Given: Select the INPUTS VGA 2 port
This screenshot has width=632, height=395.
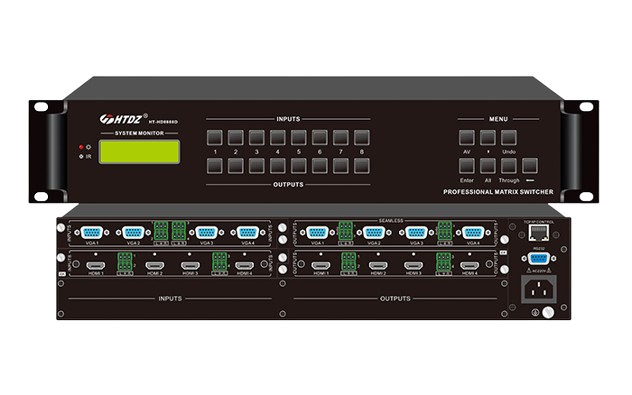Looking at the screenshot, I should (133, 233).
